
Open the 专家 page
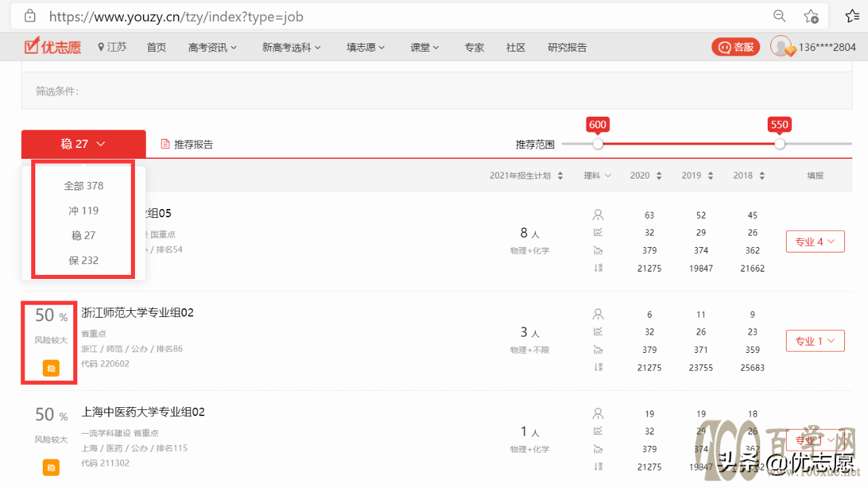(x=474, y=48)
